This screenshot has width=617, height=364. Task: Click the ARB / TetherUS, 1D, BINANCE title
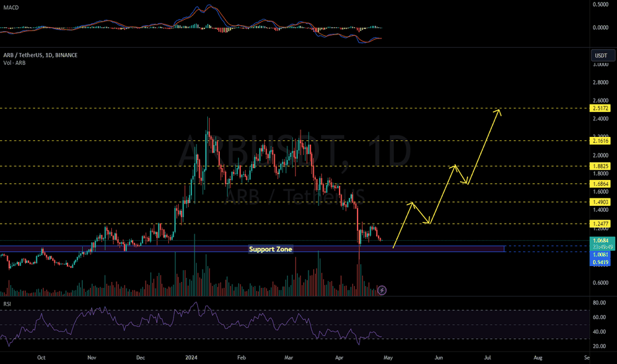[x=40, y=55]
